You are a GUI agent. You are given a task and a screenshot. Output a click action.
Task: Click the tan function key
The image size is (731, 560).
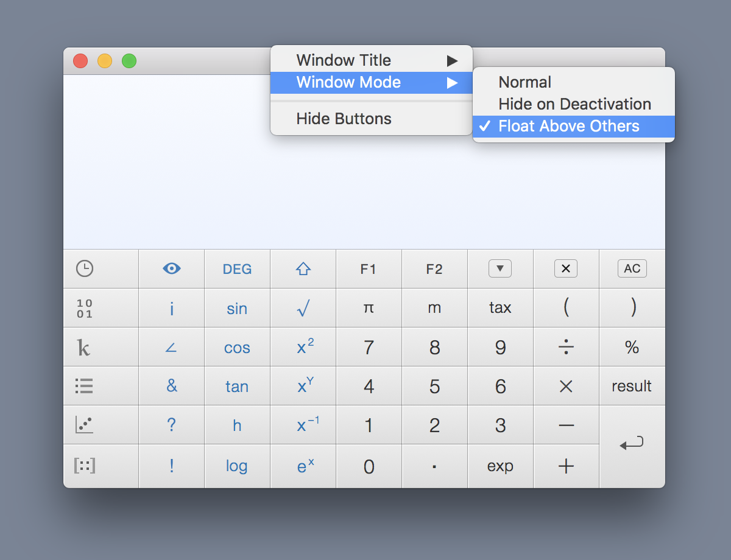click(x=238, y=386)
